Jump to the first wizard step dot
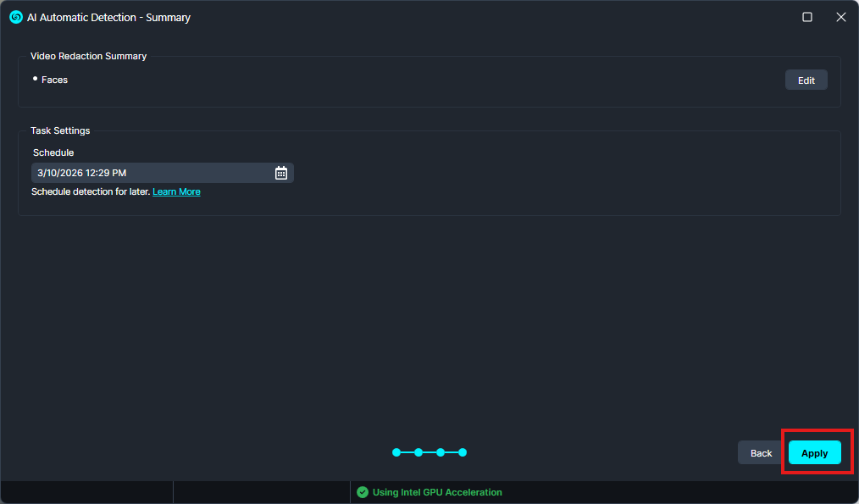The width and height of the screenshot is (859, 504). pos(396,452)
